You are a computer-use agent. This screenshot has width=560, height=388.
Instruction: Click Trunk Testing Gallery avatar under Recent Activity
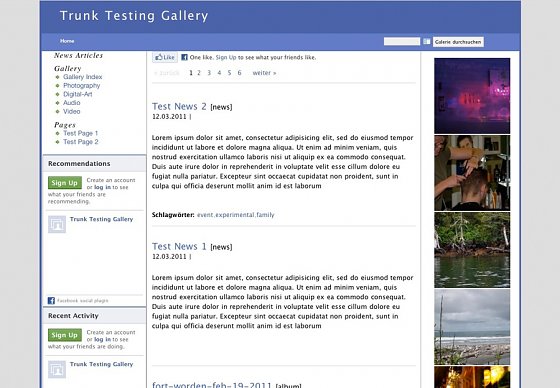(x=57, y=369)
